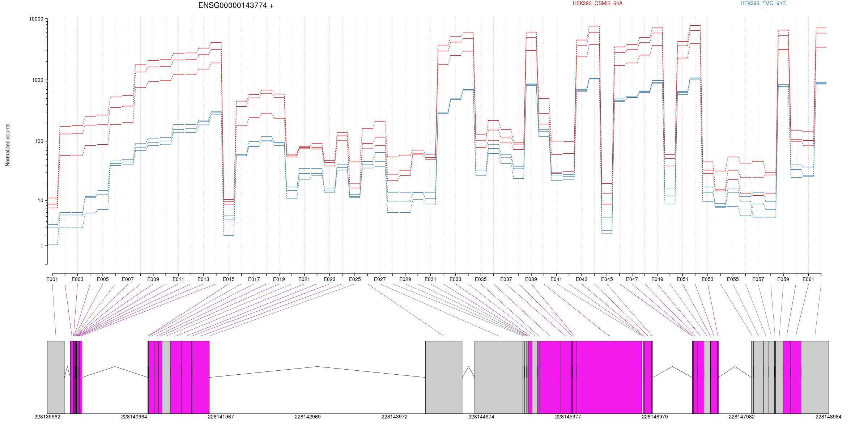868x434 pixels.
Task: Click exon label E041
Action: [556, 279]
